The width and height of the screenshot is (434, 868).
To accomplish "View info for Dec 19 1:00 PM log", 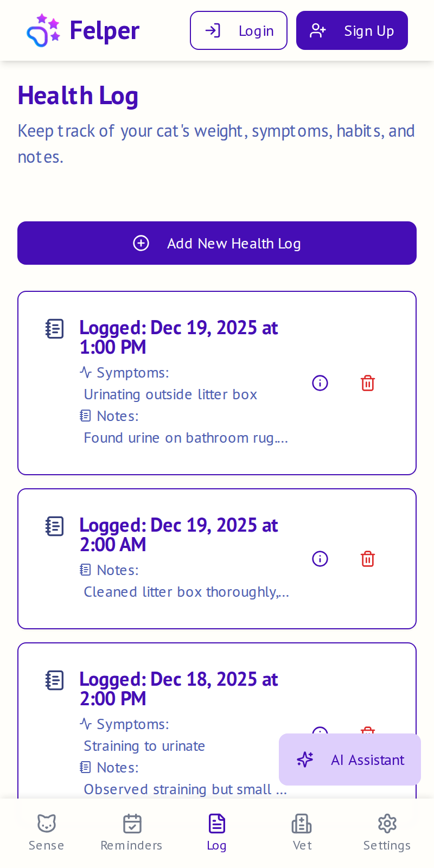I will point(320,383).
